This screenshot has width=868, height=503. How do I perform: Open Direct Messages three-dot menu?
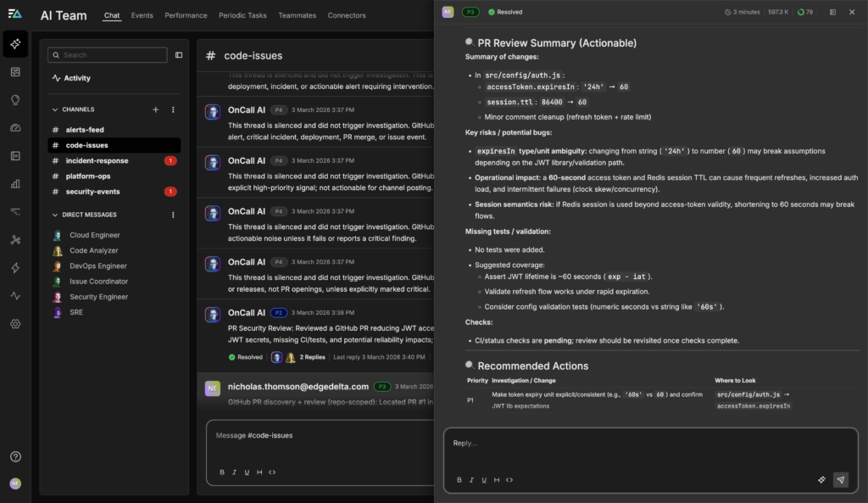(x=173, y=215)
